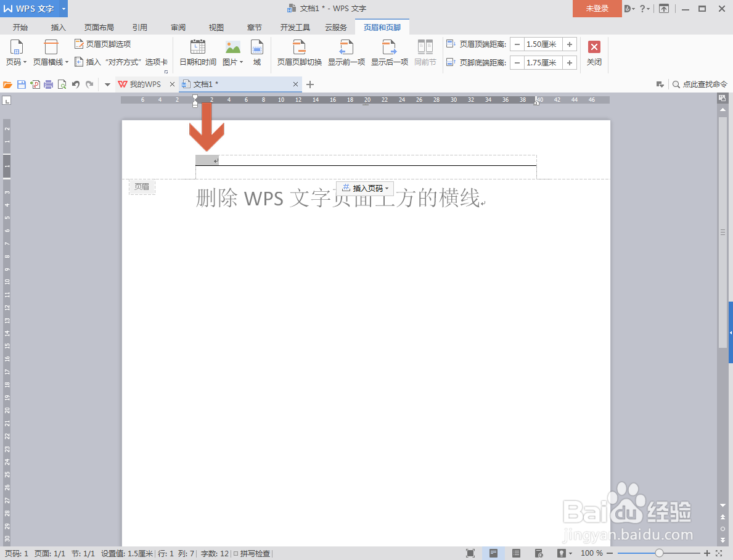The width and height of the screenshot is (733, 560).
Task: Open the 章节 ribbon tab
Action: click(x=255, y=28)
